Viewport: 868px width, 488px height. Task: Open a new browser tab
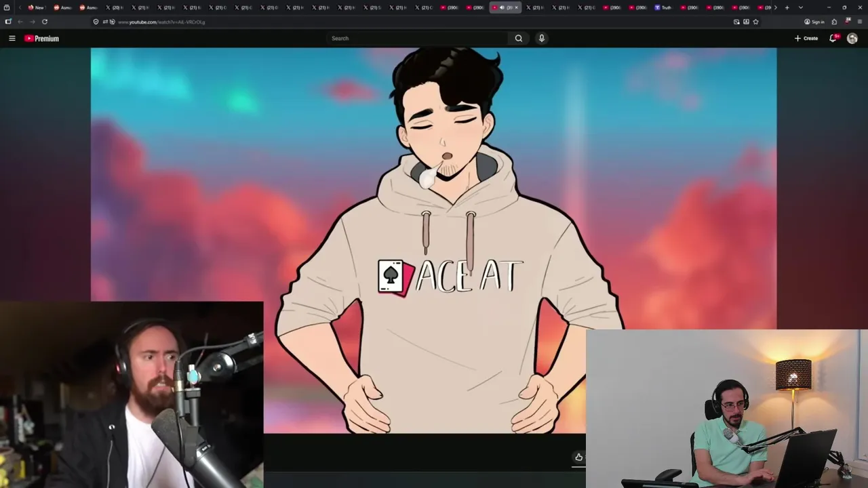(x=787, y=7)
